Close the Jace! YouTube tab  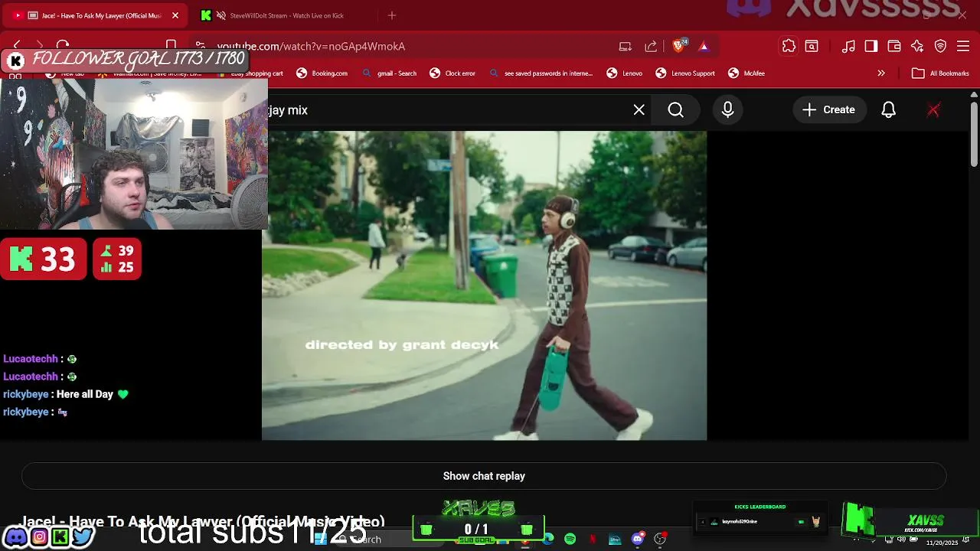[175, 15]
